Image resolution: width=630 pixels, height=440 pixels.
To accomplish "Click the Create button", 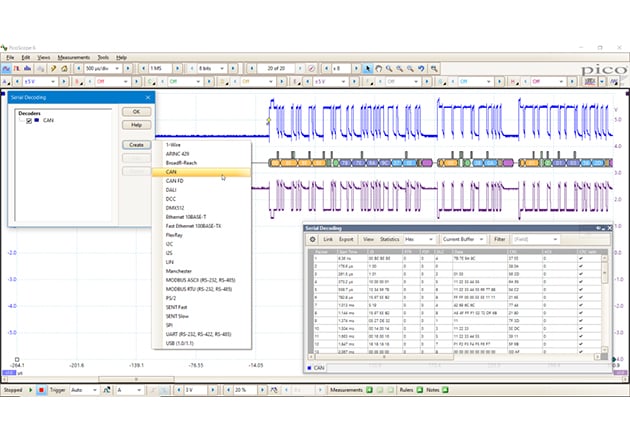I will tap(137, 145).
